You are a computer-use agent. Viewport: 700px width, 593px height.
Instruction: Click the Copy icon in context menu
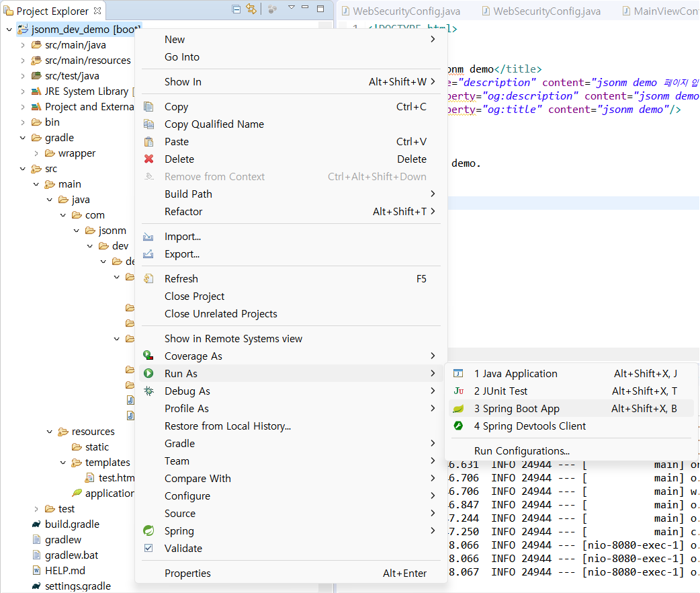pyautogui.click(x=148, y=107)
